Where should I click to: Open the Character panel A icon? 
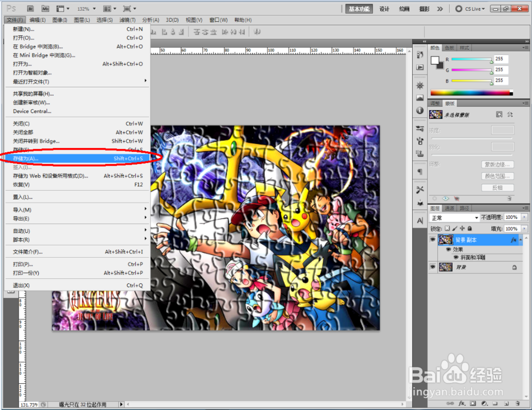[420, 221]
